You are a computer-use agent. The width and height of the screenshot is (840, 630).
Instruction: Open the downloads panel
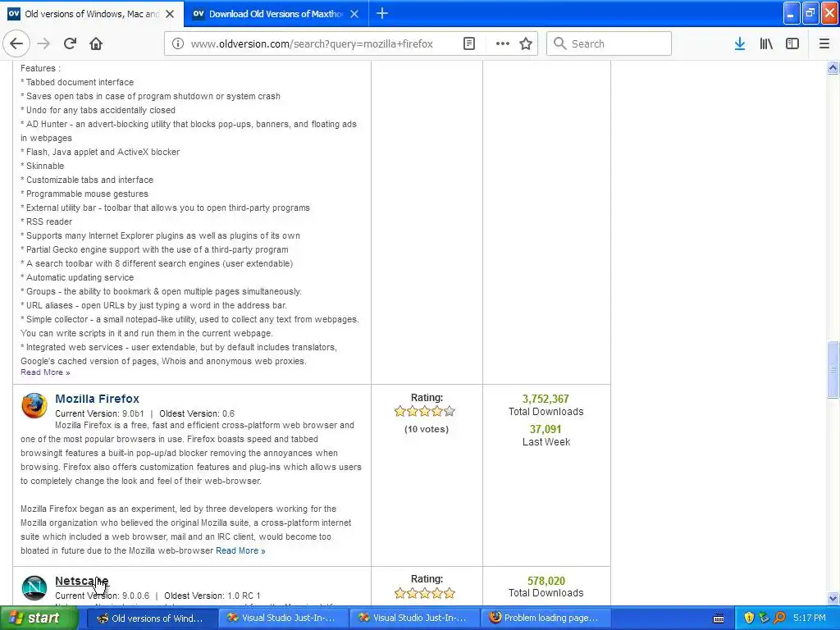click(740, 43)
